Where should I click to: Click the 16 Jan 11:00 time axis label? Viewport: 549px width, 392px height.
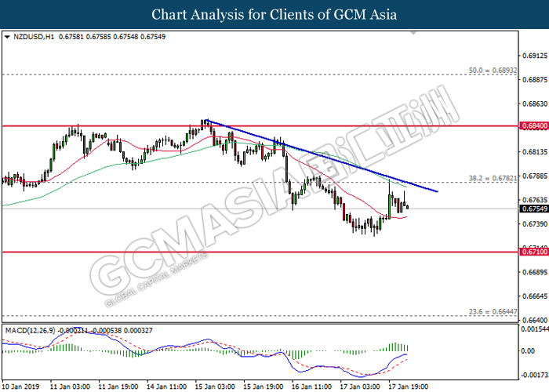(x=311, y=387)
